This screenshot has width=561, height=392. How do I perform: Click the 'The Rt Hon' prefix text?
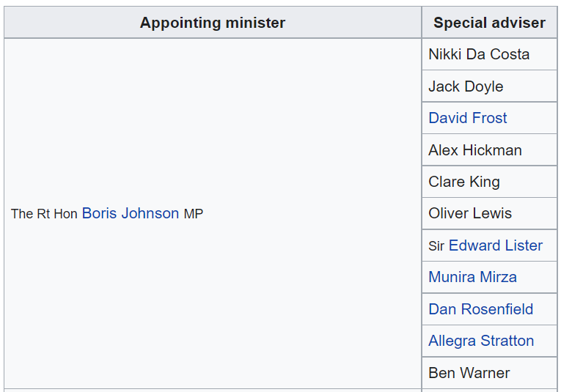44,214
